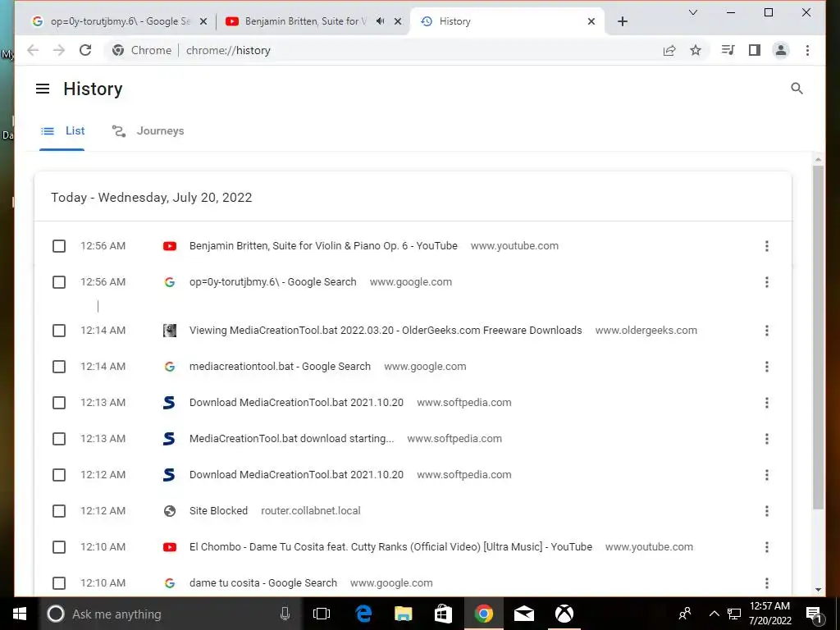The height and width of the screenshot is (630, 840).
Task: Open the media control icon in toolbar
Action: (728, 50)
